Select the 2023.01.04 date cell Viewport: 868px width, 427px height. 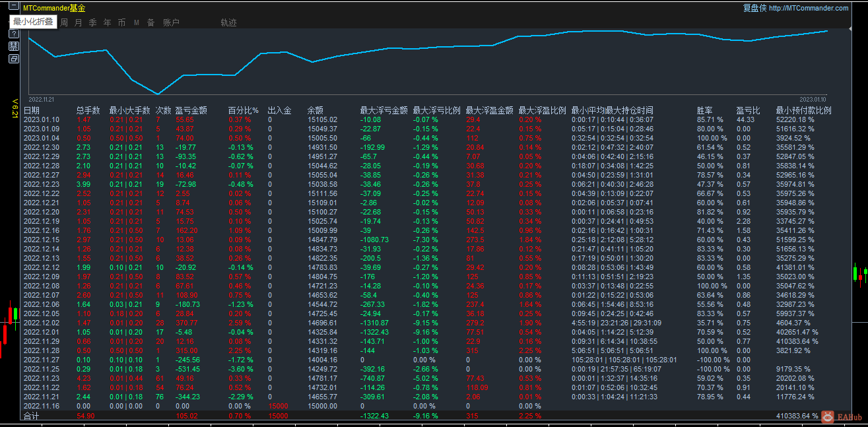[x=42, y=138]
